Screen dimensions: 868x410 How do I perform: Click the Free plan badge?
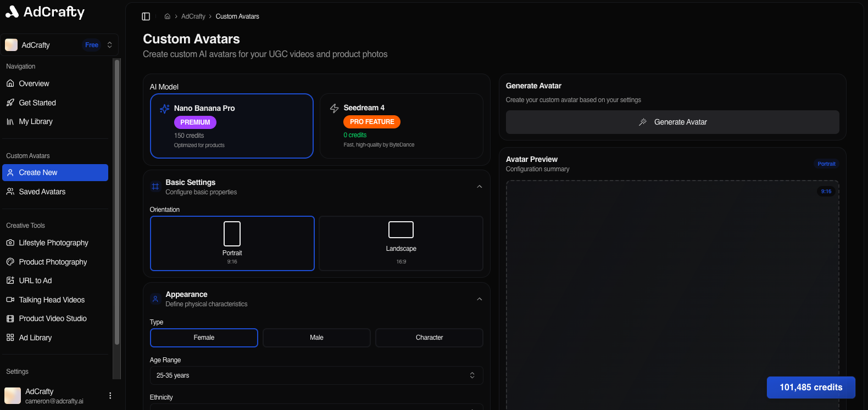[92, 45]
